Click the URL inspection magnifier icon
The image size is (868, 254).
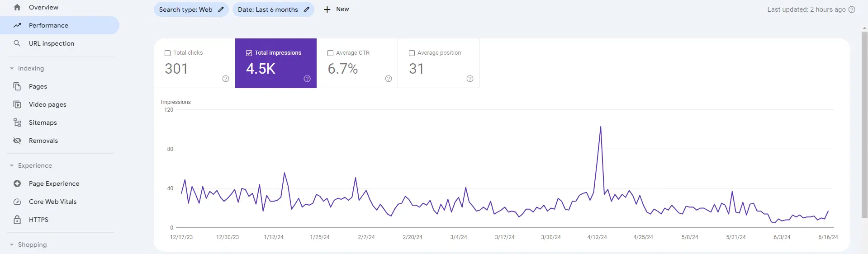coord(17,43)
